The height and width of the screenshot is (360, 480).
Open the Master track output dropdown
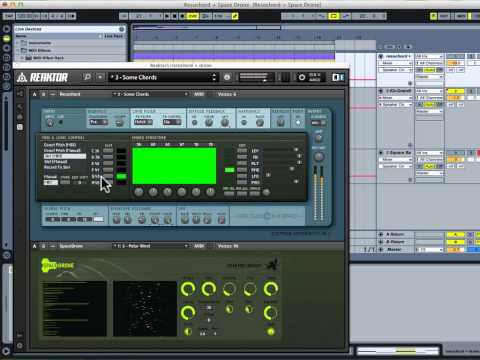pos(429,250)
